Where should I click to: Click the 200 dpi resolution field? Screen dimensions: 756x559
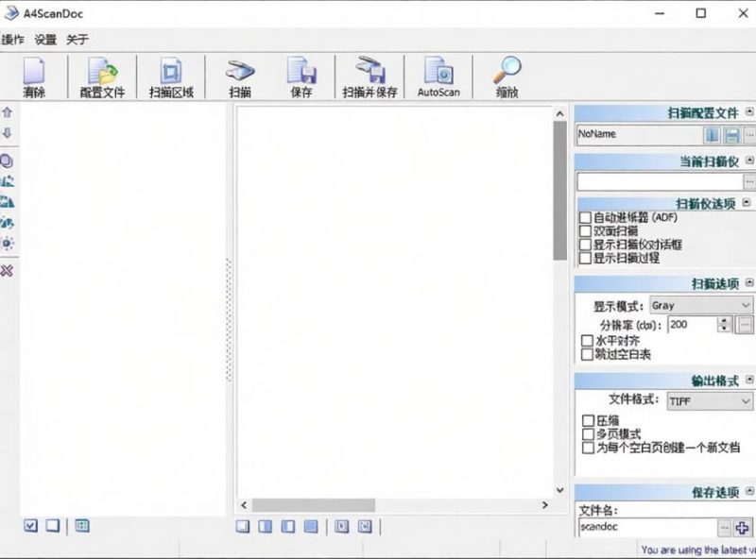[693, 324]
